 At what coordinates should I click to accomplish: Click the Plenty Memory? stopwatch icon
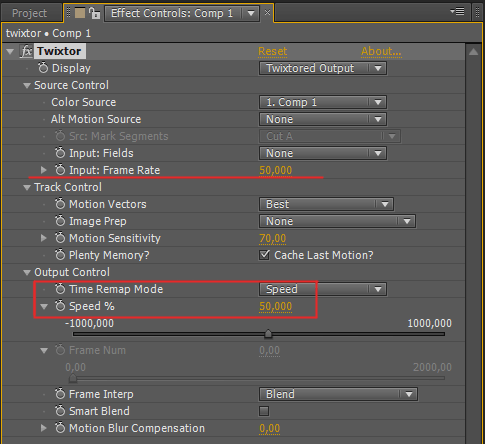(x=60, y=255)
